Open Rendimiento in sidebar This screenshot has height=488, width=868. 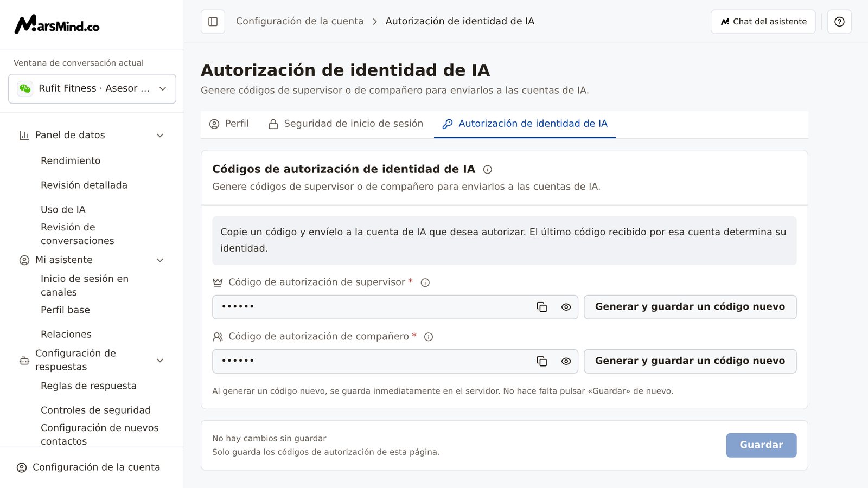tap(71, 161)
